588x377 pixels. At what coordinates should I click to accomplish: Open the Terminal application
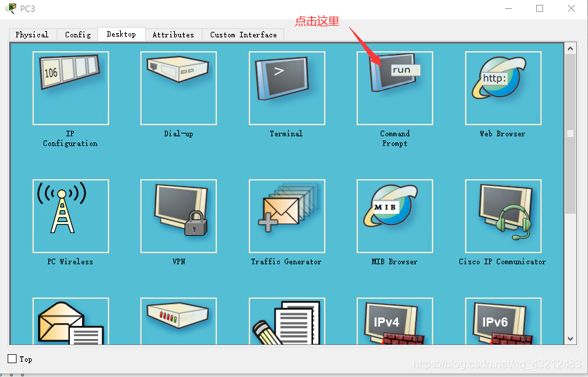pos(287,89)
